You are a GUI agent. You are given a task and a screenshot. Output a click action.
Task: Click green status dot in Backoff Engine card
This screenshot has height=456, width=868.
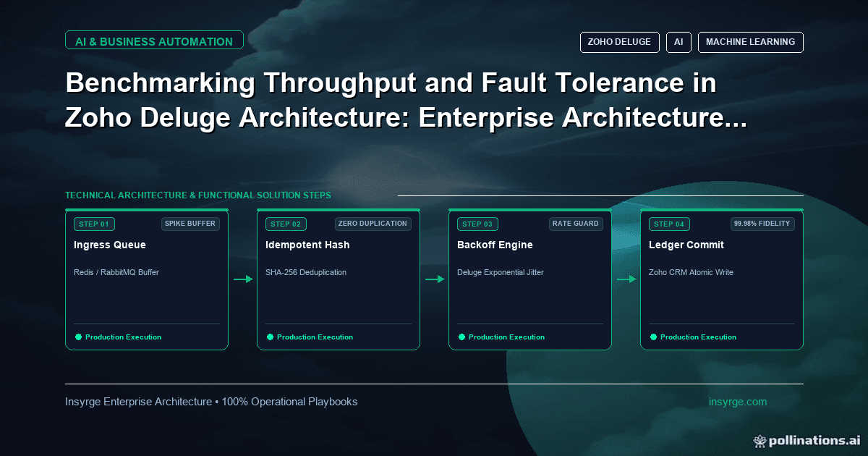pyautogui.click(x=461, y=337)
